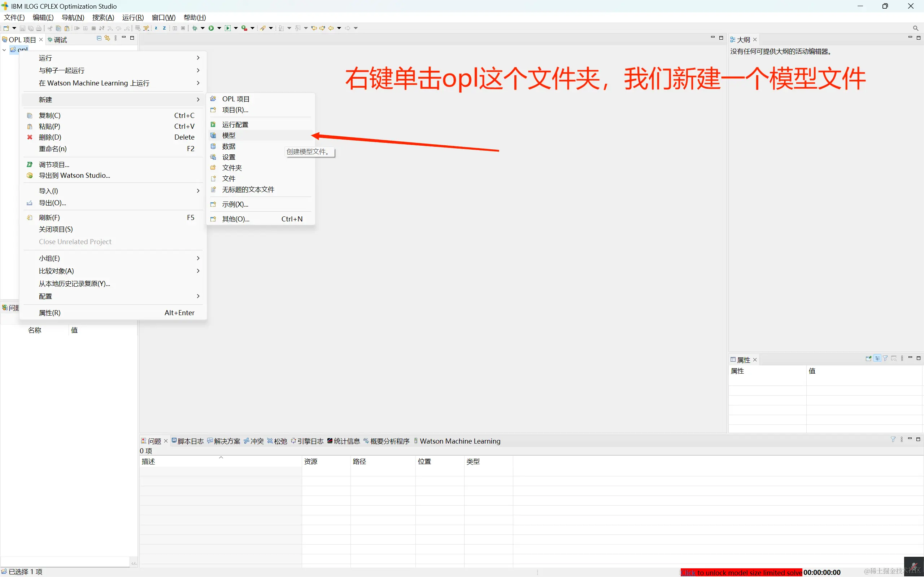Select the Cut icon in the toolbar

(x=50, y=28)
